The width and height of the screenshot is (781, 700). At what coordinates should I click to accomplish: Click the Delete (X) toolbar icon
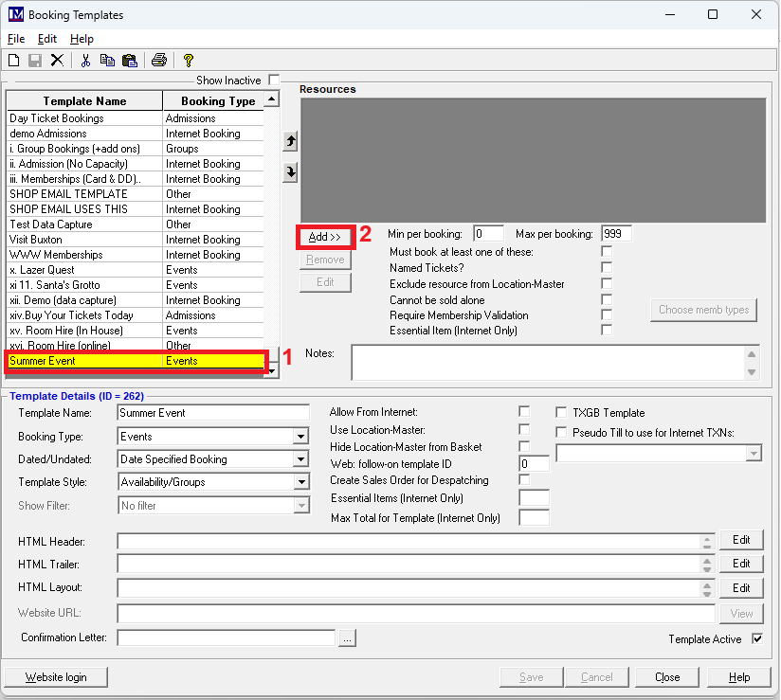click(x=57, y=61)
